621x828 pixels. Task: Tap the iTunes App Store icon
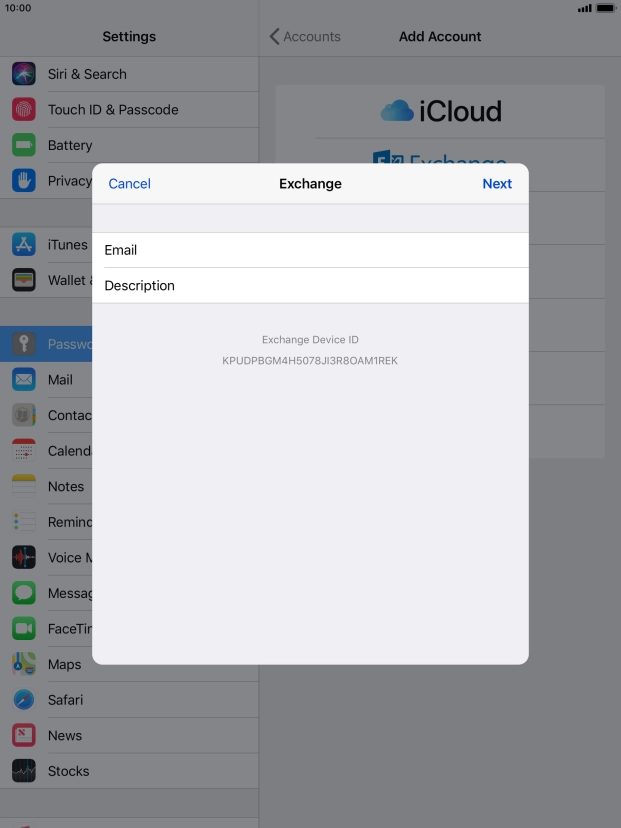pos(24,245)
